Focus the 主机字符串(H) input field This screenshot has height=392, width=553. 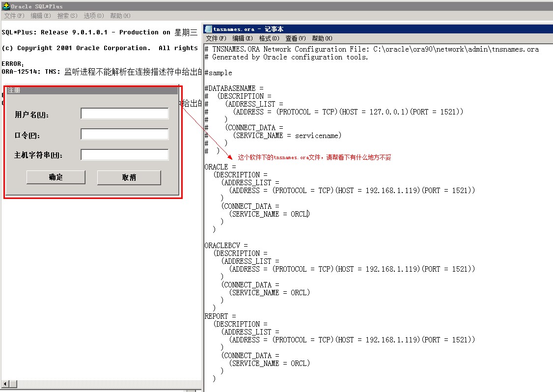pos(124,155)
